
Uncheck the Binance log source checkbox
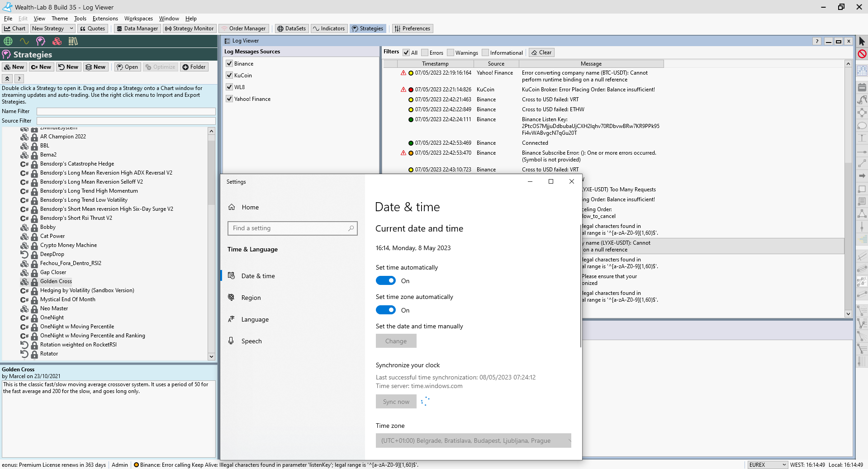[x=229, y=64]
